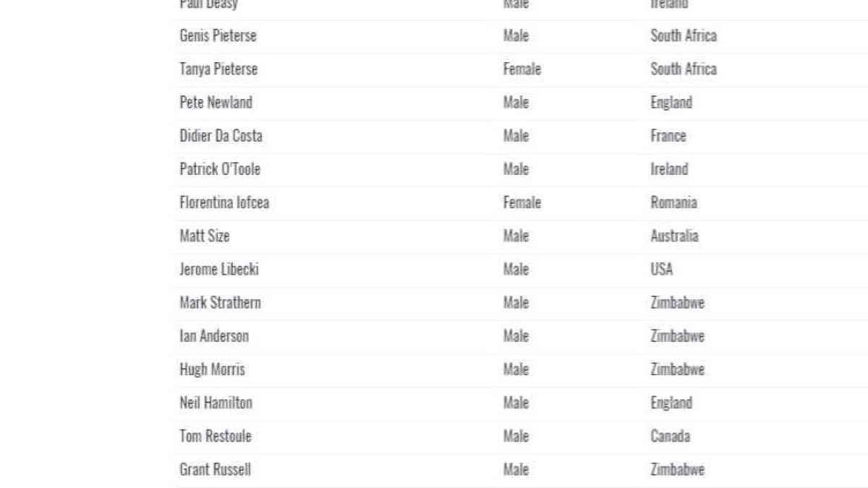Screen dimensions: 868x488
Task: Select the USA country cell
Action: [x=661, y=269]
